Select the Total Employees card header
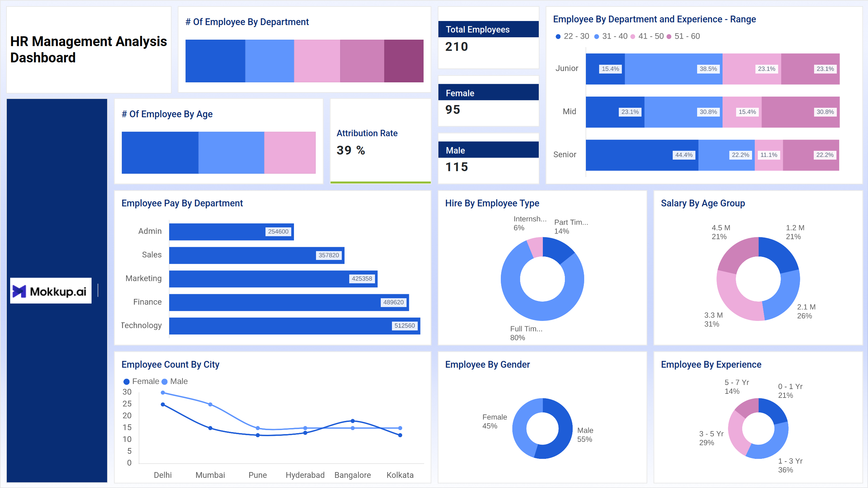 click(x=488, y=29)
